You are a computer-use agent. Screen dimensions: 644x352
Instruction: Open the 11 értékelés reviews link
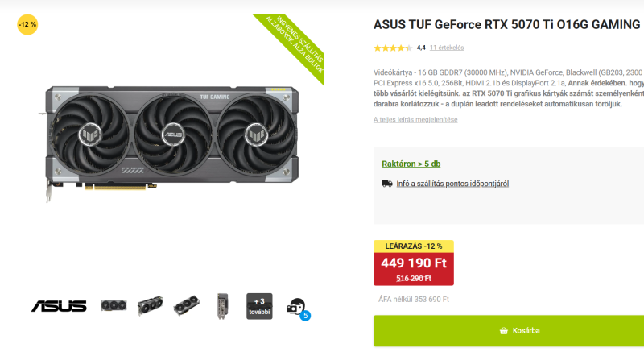447,48
